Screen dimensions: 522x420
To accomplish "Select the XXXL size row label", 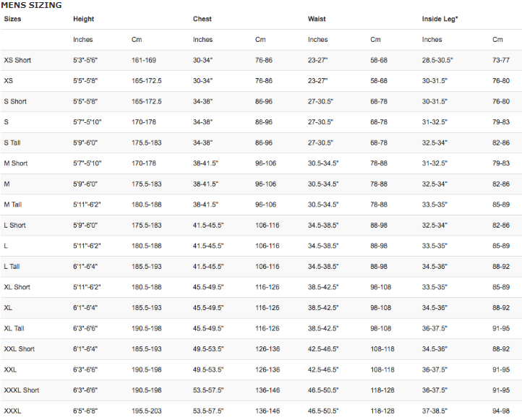I will pos(12,411).
